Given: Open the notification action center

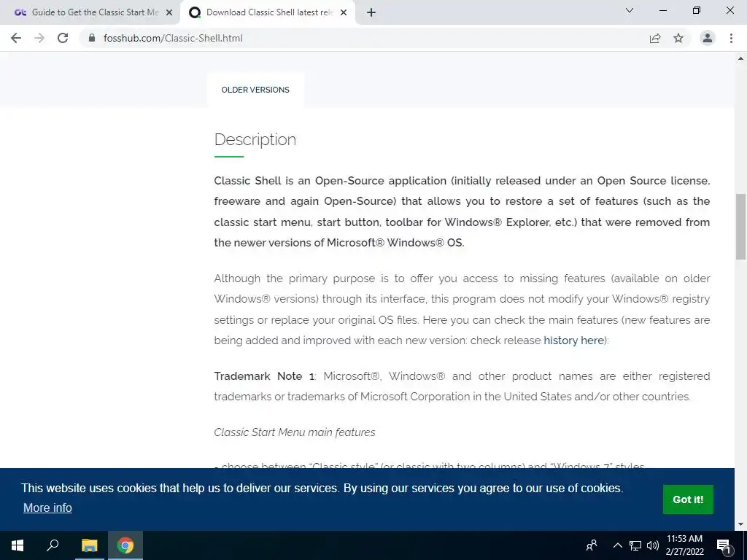Looking at the screenshot, I should [724, 546].
